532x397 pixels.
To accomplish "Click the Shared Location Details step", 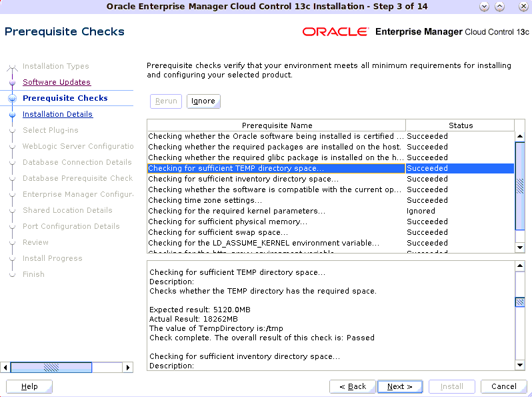I will 67,210.
